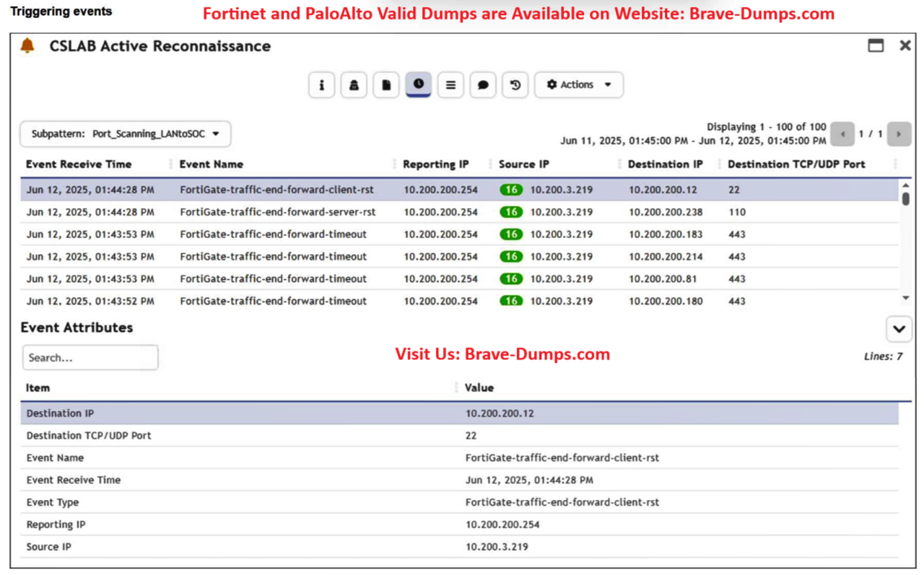Collapse Event Attributes with chevron button
This screenshot has height=575, width=924.
click(899, 329)
